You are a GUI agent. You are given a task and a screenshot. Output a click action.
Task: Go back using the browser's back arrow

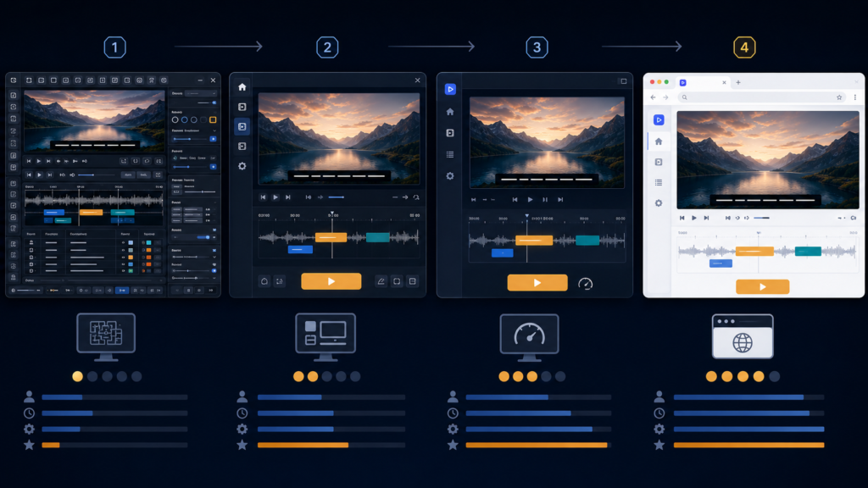coord(654,97)
